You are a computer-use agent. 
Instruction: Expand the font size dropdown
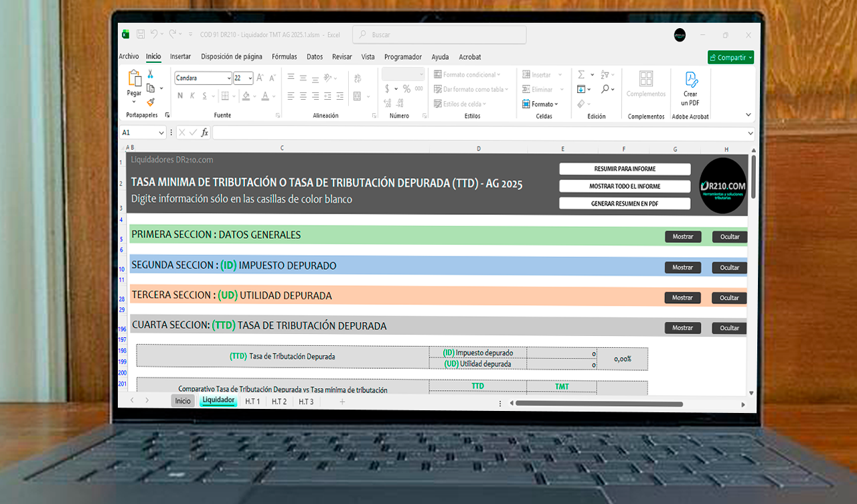(x=250, y=78)
